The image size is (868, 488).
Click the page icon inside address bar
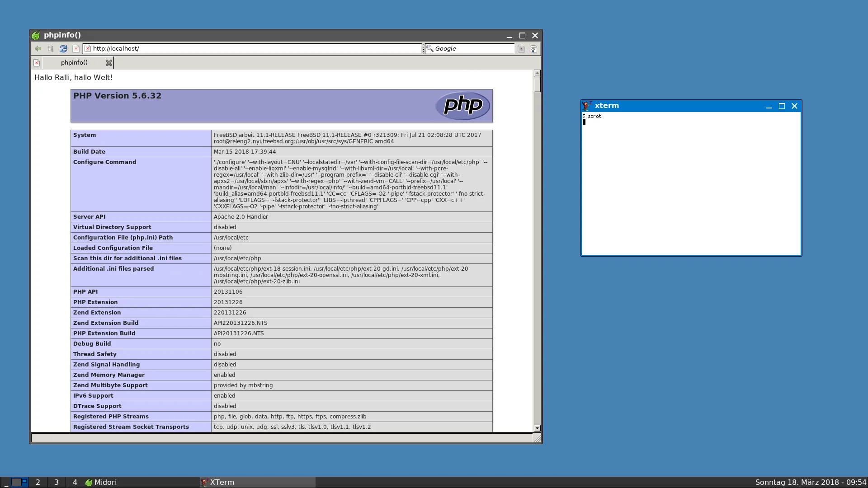(88, 49)
